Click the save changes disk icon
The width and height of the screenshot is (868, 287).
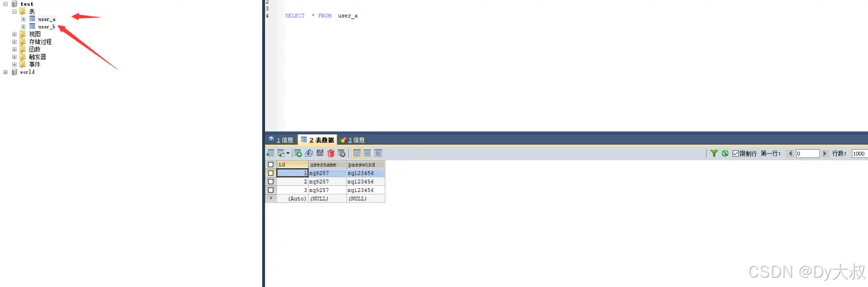pos(320,153)
